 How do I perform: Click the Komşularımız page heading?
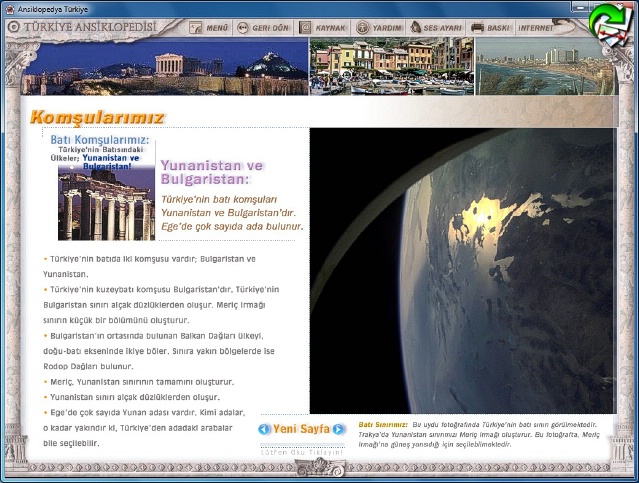click(98, 116)
